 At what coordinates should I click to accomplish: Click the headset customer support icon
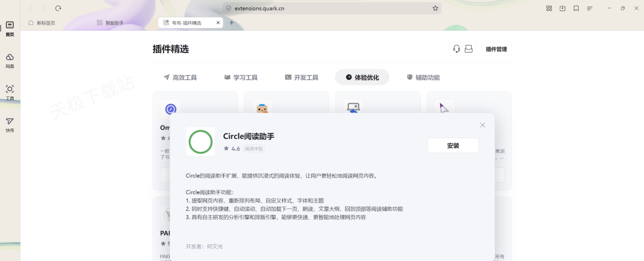456,49
